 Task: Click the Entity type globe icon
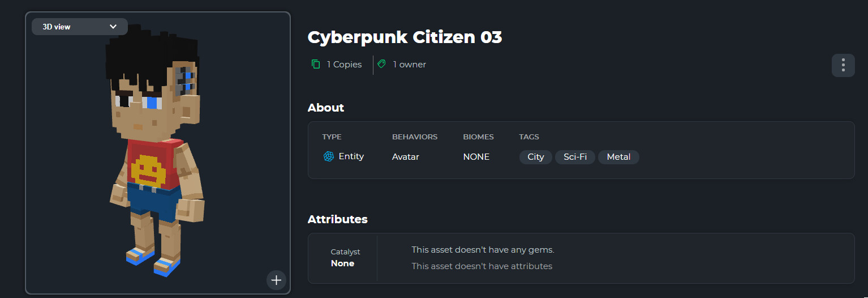click(329, 156)
